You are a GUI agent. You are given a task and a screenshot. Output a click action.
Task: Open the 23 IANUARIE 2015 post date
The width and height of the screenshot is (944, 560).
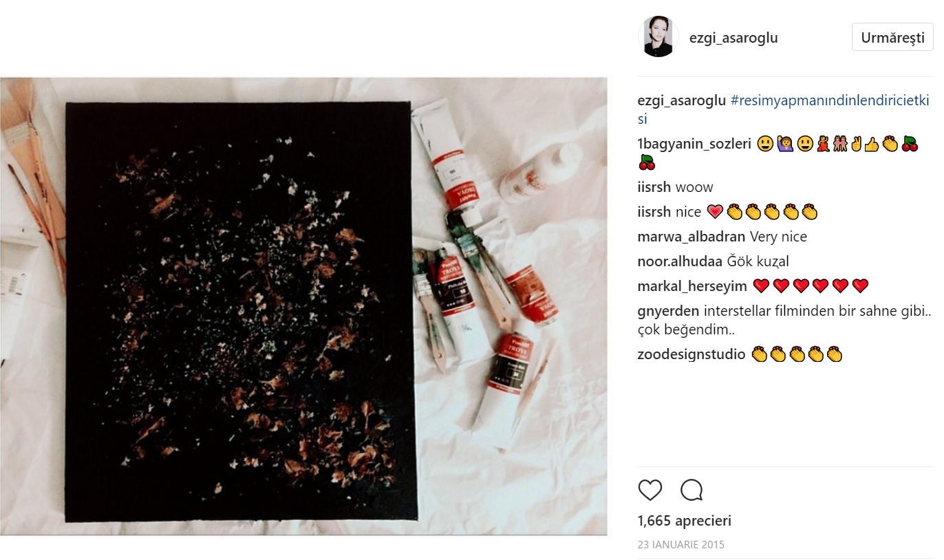[x=681, y=544]
